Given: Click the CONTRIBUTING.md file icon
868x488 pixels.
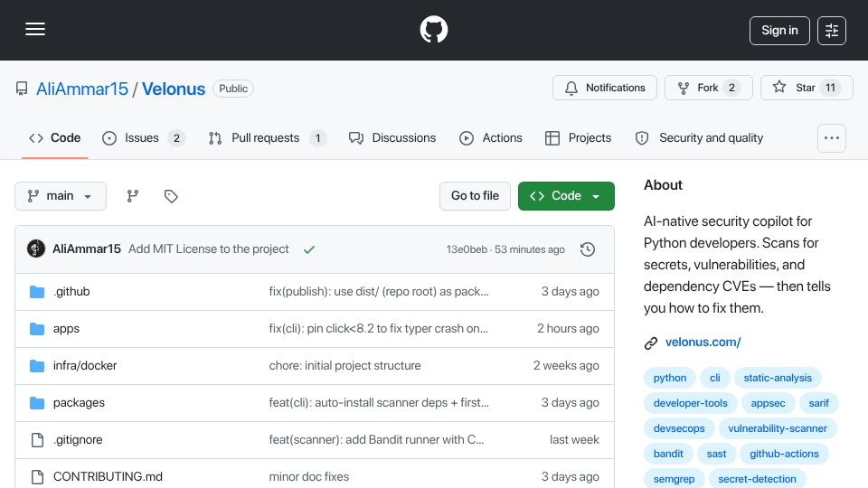Looking at the screenshot, I should click(37, 477).
